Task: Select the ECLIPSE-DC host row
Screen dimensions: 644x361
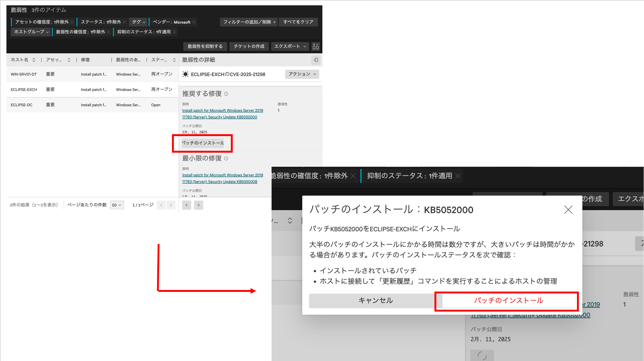Action: point(92,105)
